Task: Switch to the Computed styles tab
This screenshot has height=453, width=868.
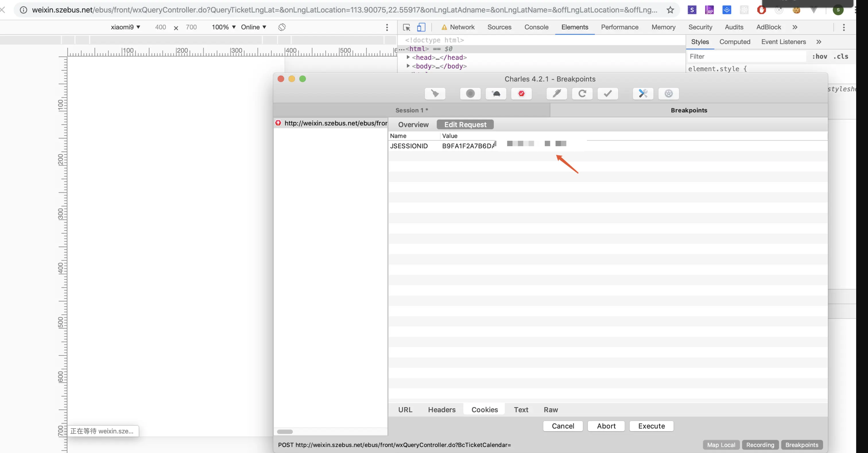Action: [x=735, y=42]
